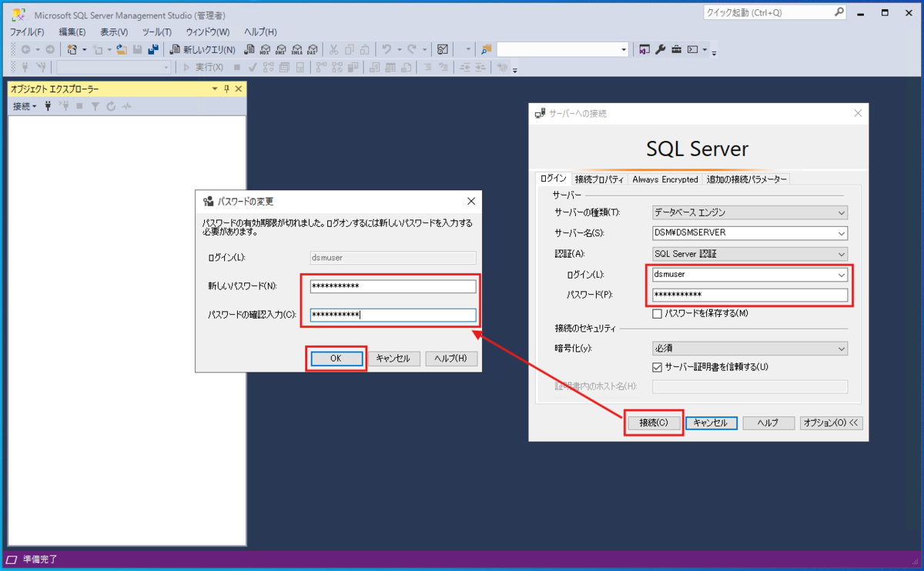Image resolution: width=924 pixels, height=571 pixels.
Task: Open the ヘルプ(H) menu
Action: tap(260, 32)
